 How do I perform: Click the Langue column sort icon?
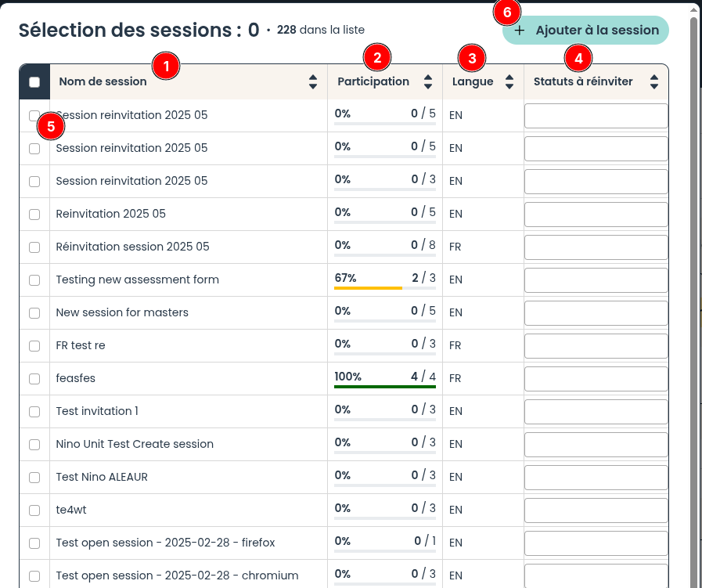509,81
